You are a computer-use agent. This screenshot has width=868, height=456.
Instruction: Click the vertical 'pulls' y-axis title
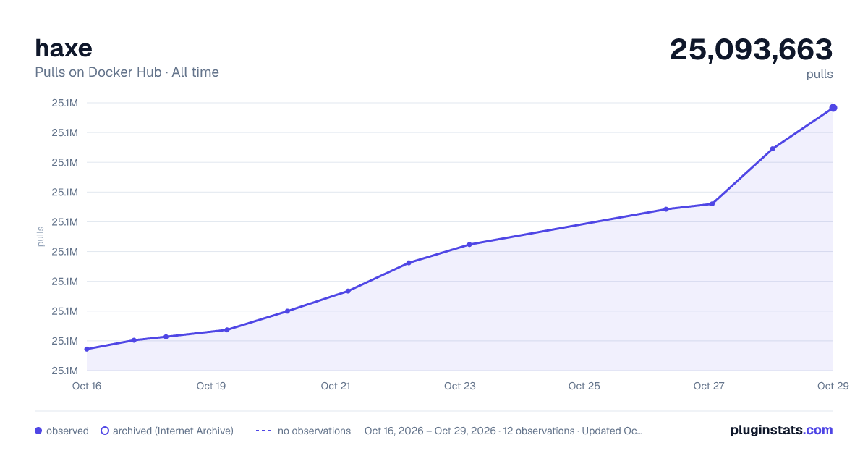41,237
